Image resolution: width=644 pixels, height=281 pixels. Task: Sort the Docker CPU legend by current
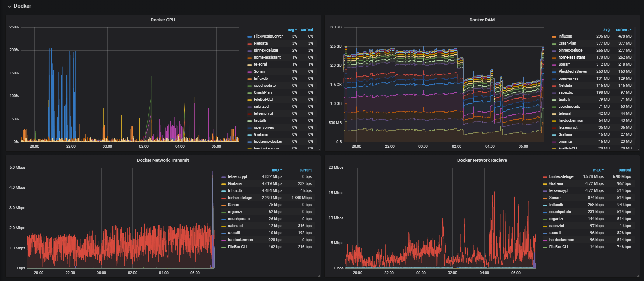(x=307, y=30)
